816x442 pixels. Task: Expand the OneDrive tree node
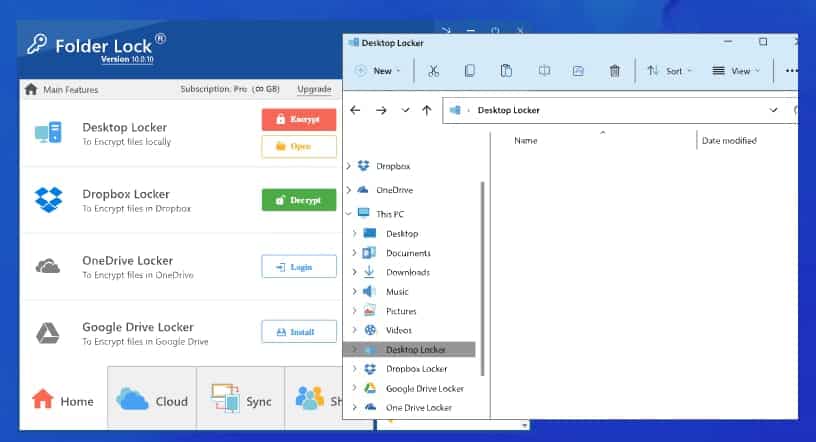pyautogui.click(x=349, y=190)
